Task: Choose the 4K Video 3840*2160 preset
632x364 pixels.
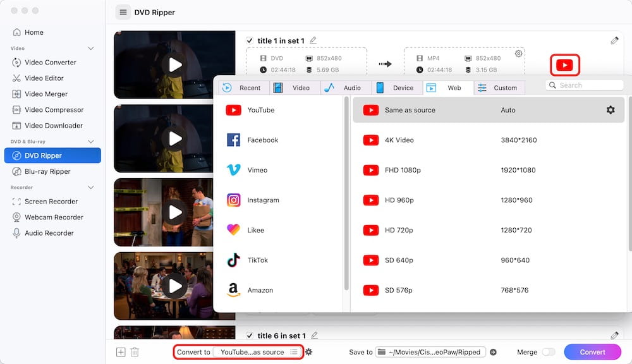Action: 489,140
